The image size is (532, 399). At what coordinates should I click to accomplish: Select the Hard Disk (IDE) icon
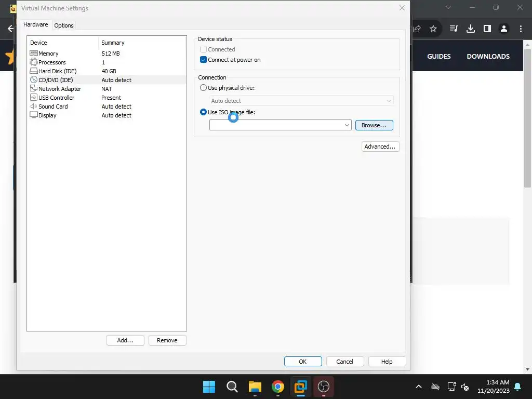coord(34,71)
